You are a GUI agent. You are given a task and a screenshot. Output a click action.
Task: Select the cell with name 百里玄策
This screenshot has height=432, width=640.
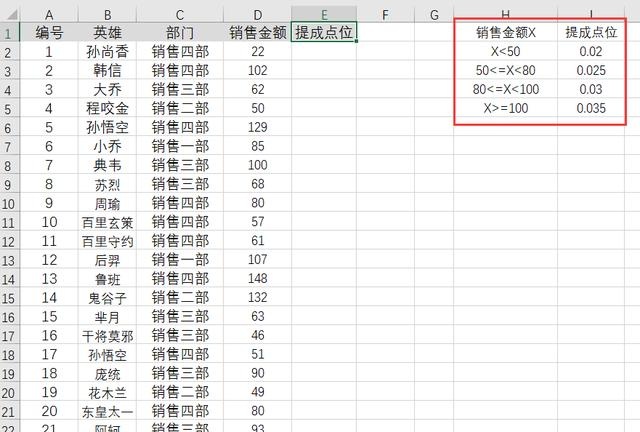point(107,222)
